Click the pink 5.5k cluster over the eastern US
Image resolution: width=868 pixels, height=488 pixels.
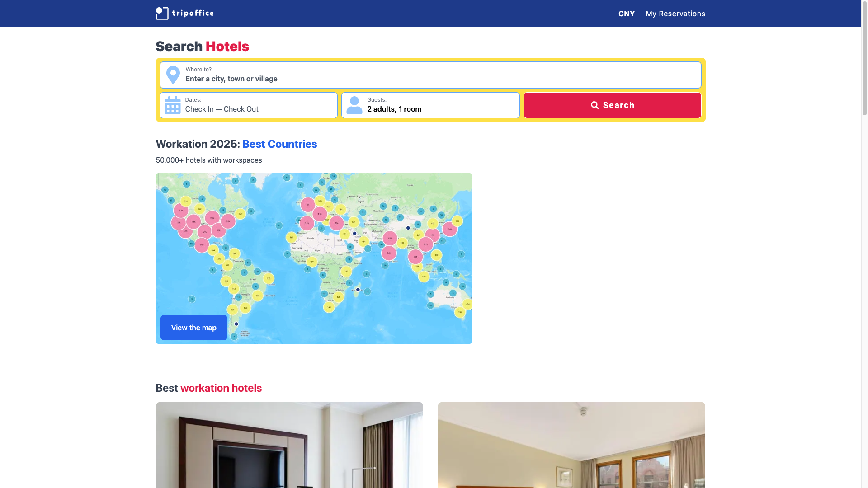(228, 221)
